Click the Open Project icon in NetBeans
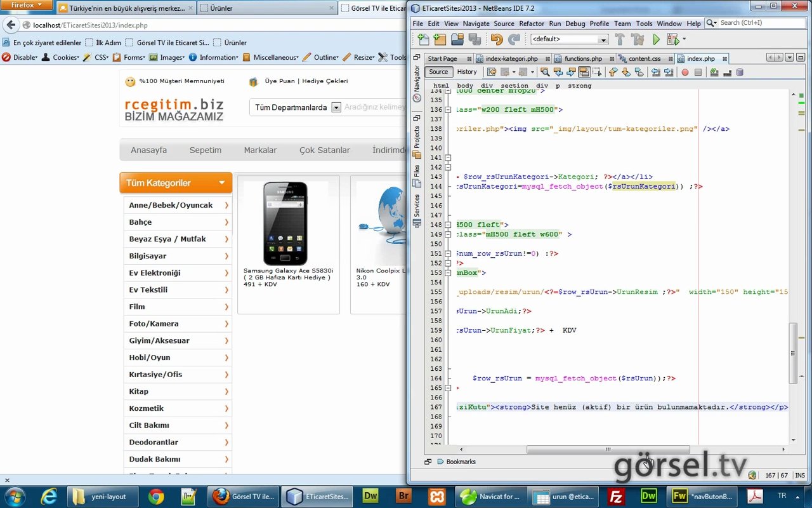812x508 pixels. pyautogui.click(x=457, y=39)
